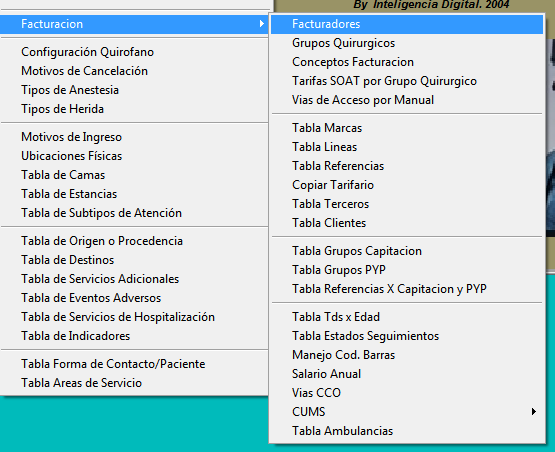
Task: Open Tabla Tds x Edad
Action: click(x=407, y=317)
